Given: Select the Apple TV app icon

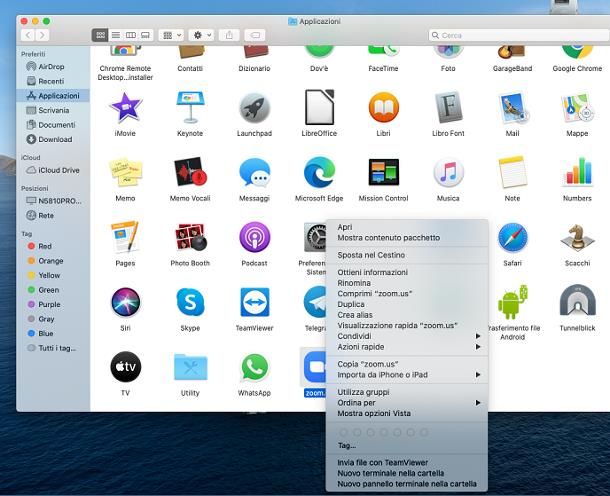Looking at the screenshot, I should click(125, 367).
